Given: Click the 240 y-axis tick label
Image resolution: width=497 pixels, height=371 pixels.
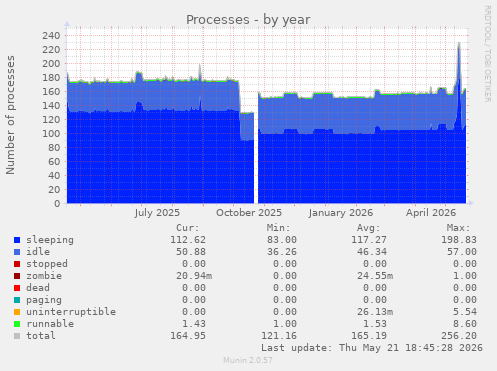Looking at the screenshot, I should coord(51,35).
